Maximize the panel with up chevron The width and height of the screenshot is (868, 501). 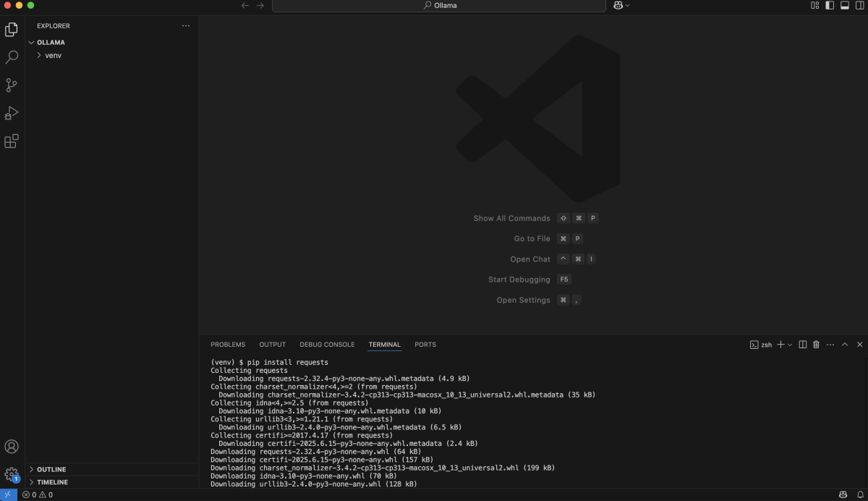click(845, 345)
